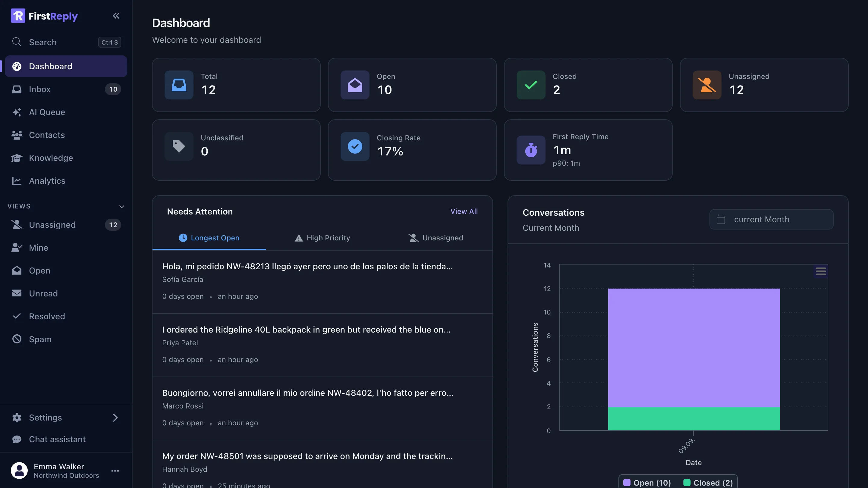Open Priya Patel's Ridgeline backpack conversation
The image size is (868, 488).
click(x=322, y=345)
